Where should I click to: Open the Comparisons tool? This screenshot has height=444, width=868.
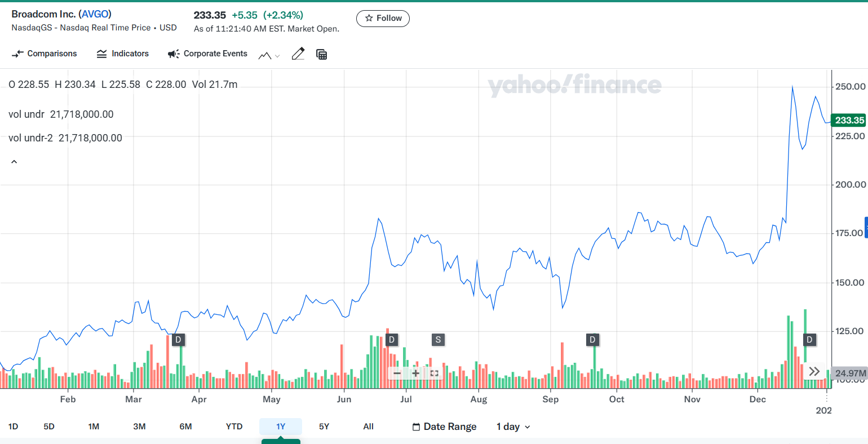45,54
